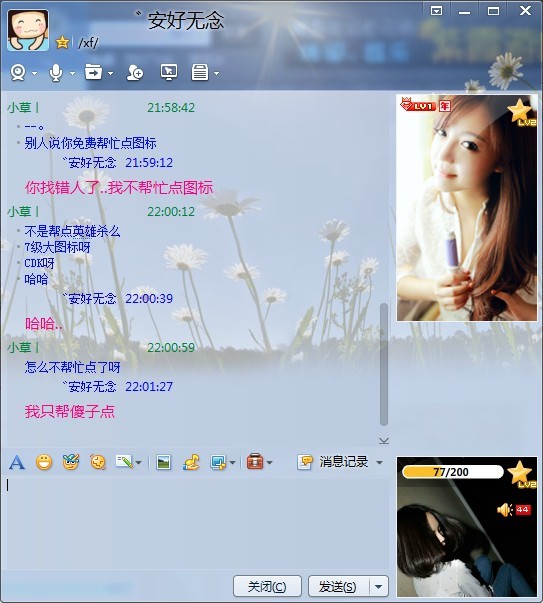Start a voice call with microphone icon

coord(56,72)
